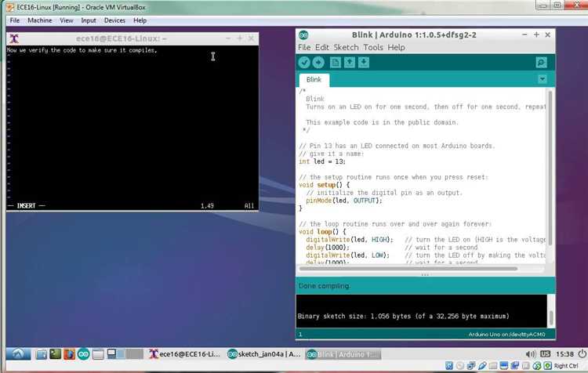
Task: Click the Verify checkmark button in Arduino
Action: tap(304, 63)
